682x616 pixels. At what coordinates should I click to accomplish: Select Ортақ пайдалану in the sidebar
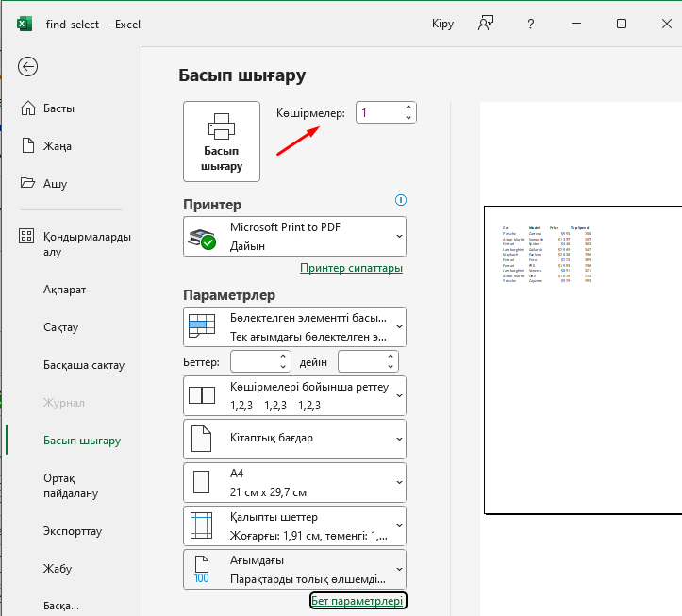coord(71,486)
